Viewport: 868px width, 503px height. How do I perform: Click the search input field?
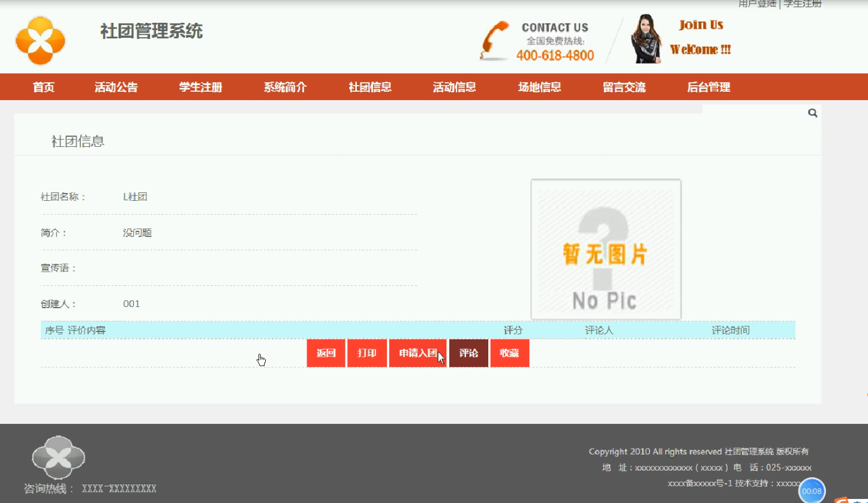pos(755,113)
